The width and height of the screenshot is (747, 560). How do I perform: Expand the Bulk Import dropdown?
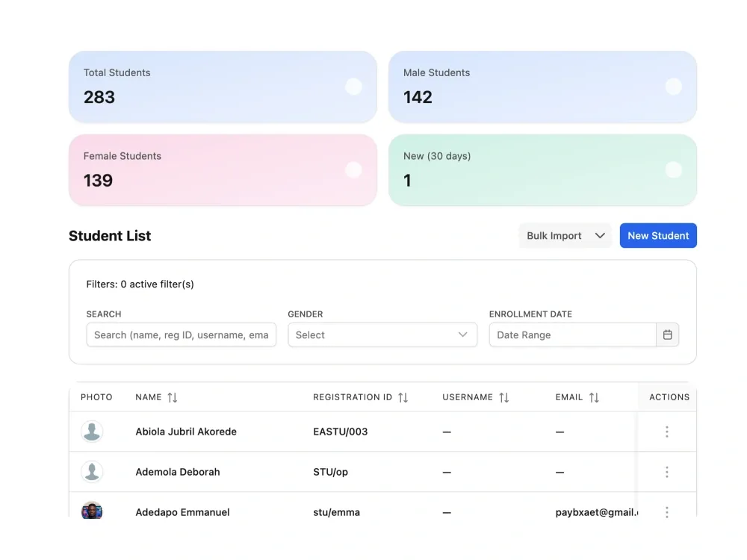[565, 236]
